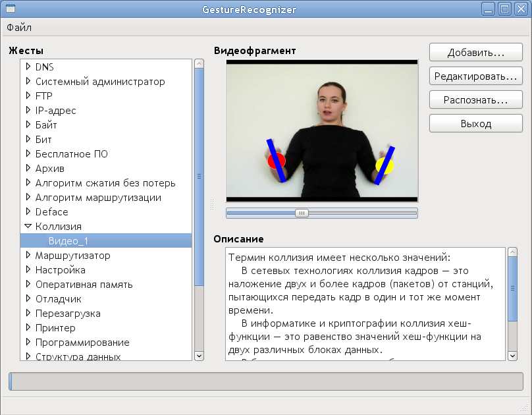This screenshot has width=532, height=415.
Task: Click the video position slider handle
Action: tap(302, 213)
